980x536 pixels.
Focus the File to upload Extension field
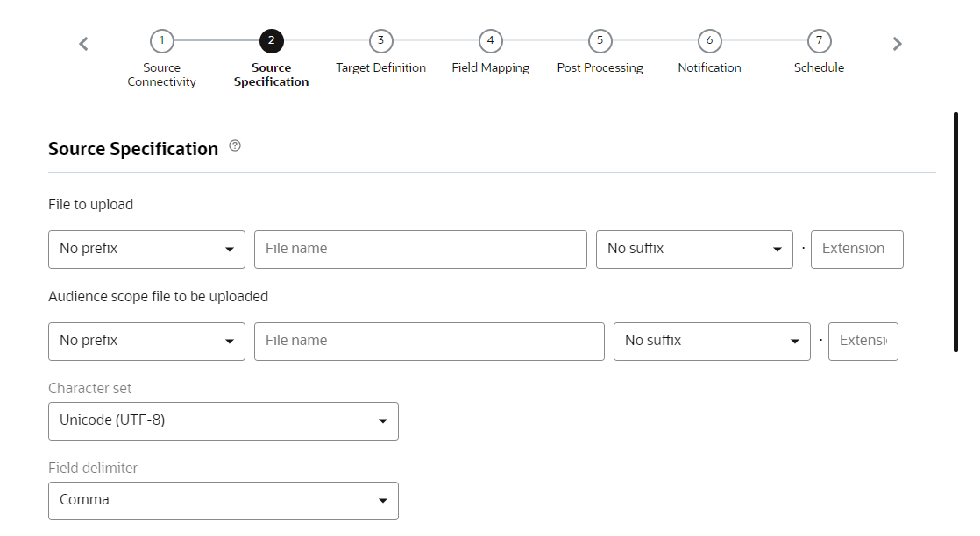pos(856,250)
